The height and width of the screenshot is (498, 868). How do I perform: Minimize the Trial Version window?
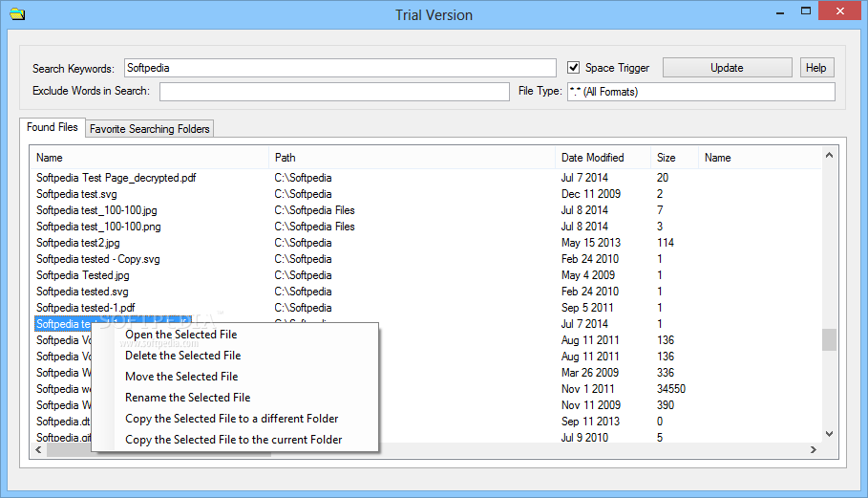pos(780,11)
